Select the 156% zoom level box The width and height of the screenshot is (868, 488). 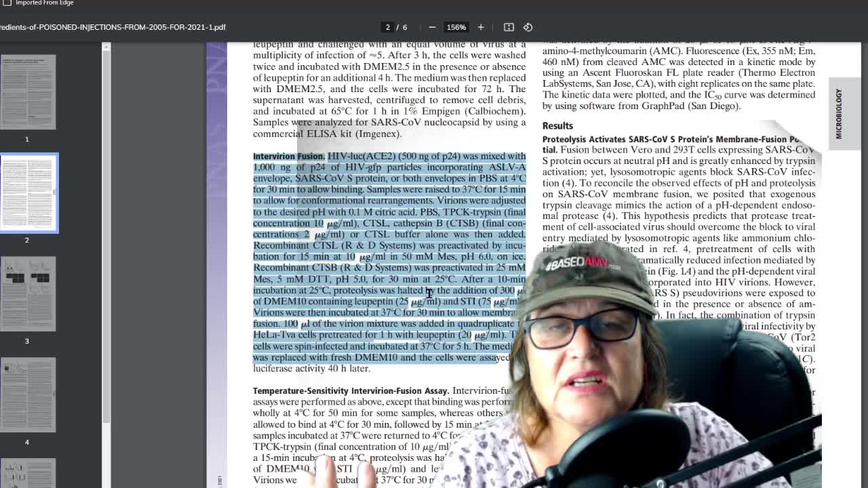pos(456,27)
